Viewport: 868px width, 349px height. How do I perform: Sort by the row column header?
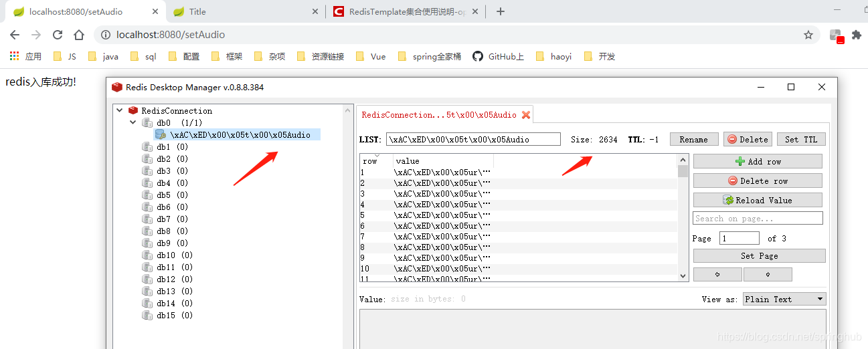tap(376, 161)
